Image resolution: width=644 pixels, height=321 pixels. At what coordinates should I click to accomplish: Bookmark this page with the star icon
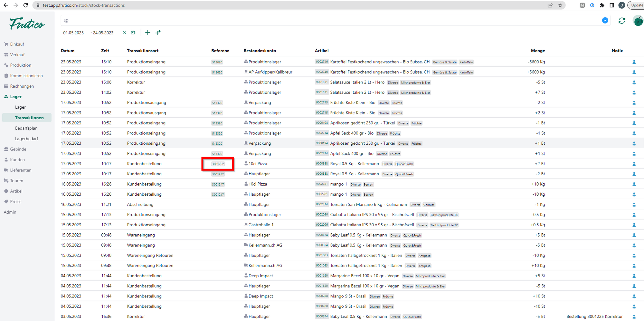[x=560, y=5]
